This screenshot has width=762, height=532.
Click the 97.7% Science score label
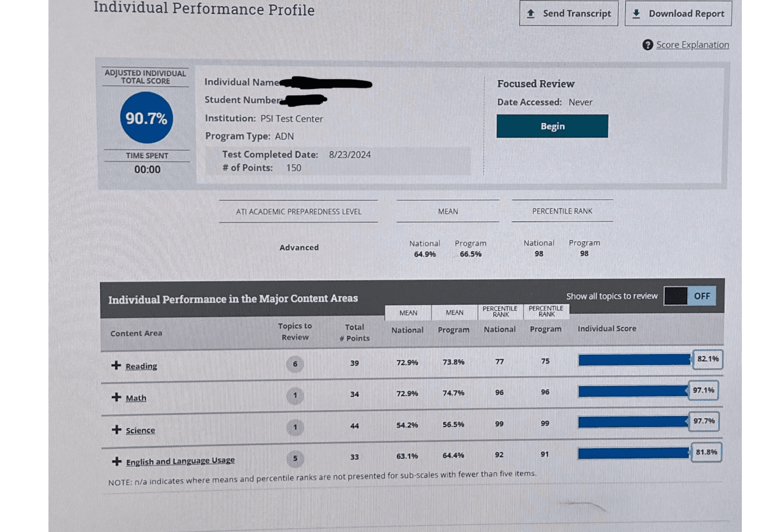[x=704, y=422]
